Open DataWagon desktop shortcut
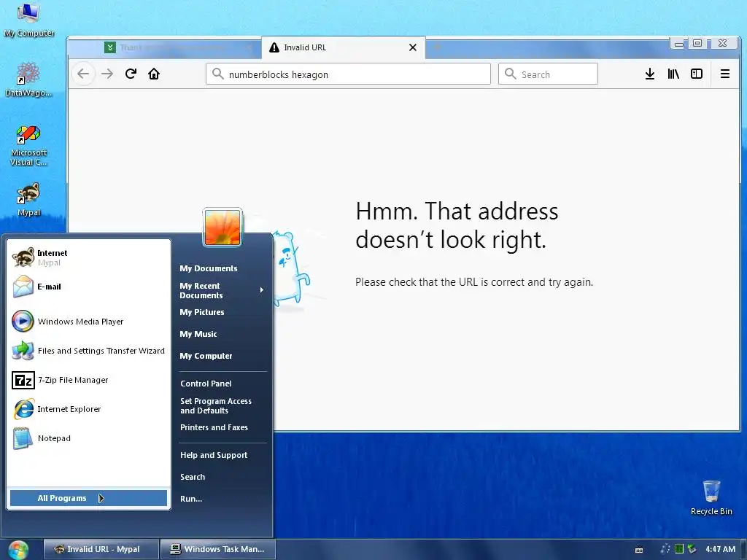Image resolution: width=747 pixels, height=560 pixels. (28, 79)
